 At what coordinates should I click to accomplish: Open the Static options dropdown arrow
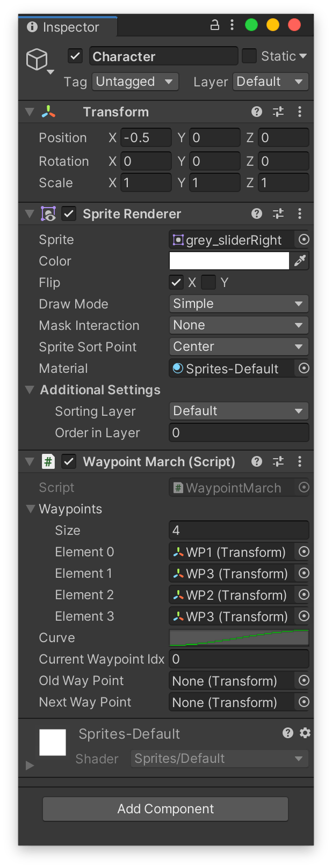[303, 56]
